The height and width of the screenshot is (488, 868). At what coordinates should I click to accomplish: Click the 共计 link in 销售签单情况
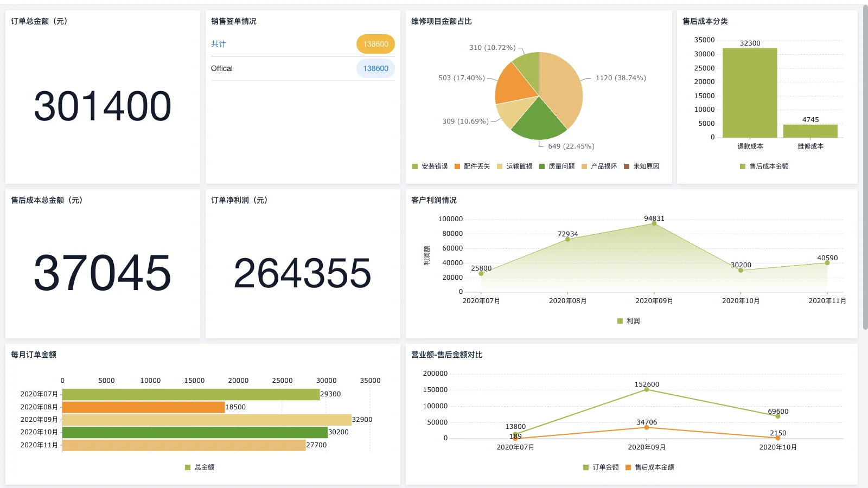[219, 44]
